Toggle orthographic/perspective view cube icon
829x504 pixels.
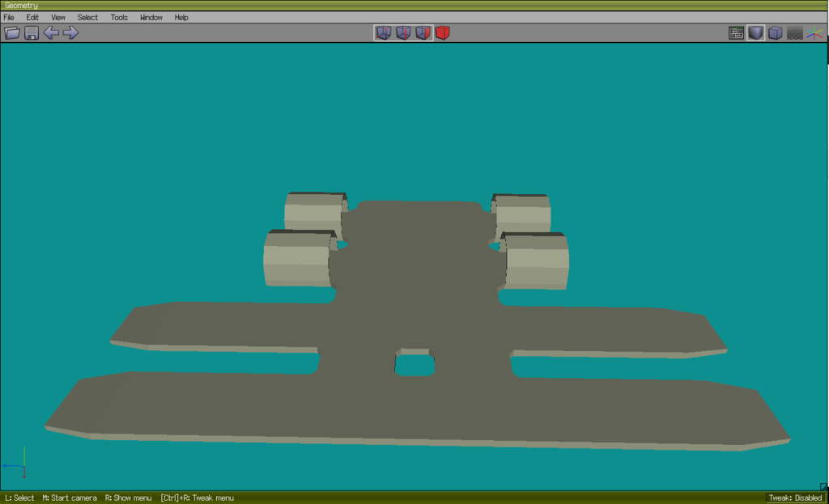click(x=775, y=33)
